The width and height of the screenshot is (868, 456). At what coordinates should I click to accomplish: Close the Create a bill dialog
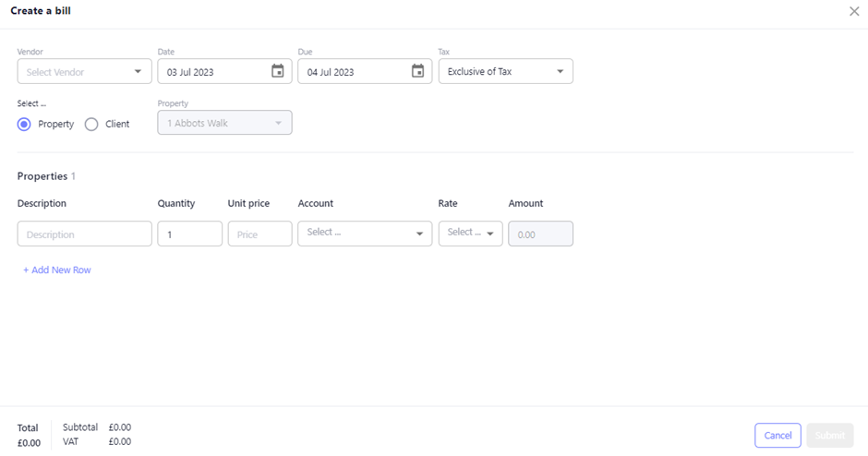pos(853,11)
